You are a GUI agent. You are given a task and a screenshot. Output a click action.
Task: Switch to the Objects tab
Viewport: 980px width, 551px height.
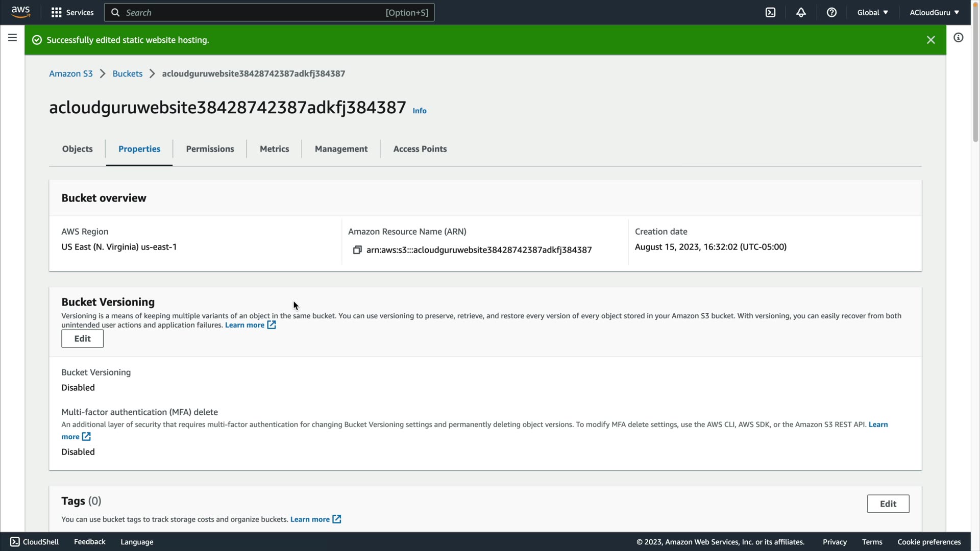coord(77,149)
